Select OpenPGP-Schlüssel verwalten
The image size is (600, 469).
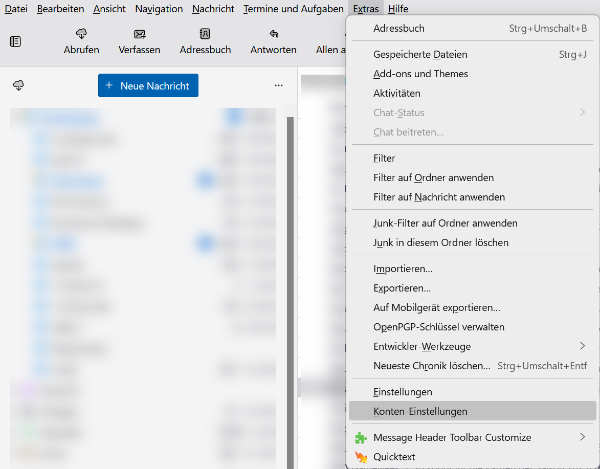438,327
